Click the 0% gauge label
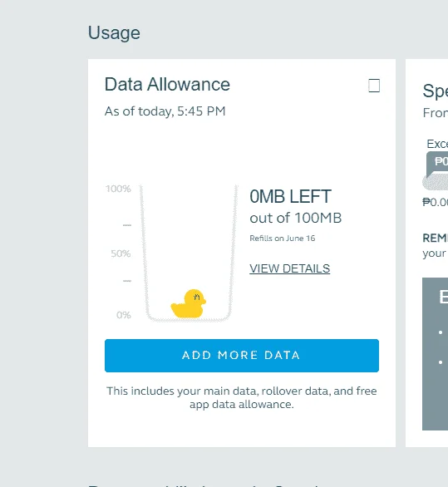The width and height of the screenshot is (448, 487). [x=124, y=315]
